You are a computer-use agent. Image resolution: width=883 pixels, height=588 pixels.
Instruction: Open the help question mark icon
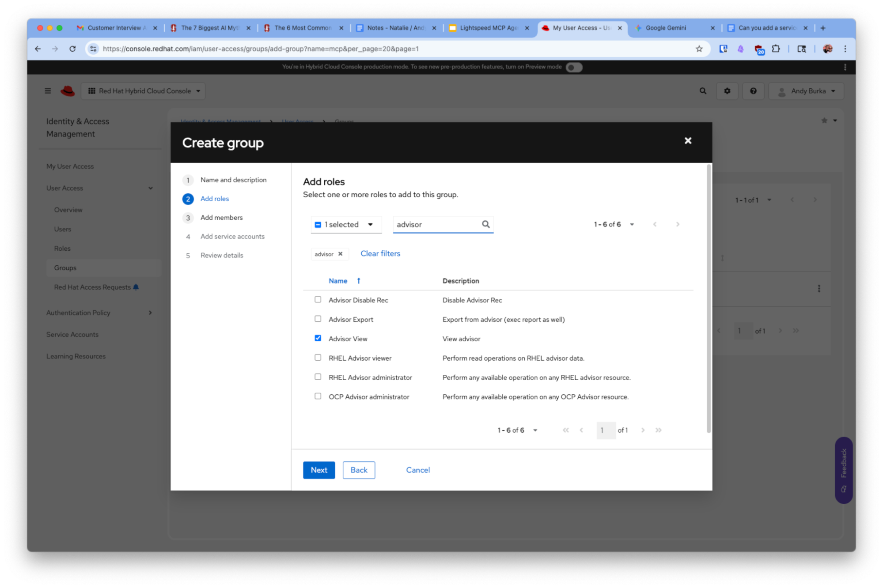pyautogui.click(x=753, y=91)
